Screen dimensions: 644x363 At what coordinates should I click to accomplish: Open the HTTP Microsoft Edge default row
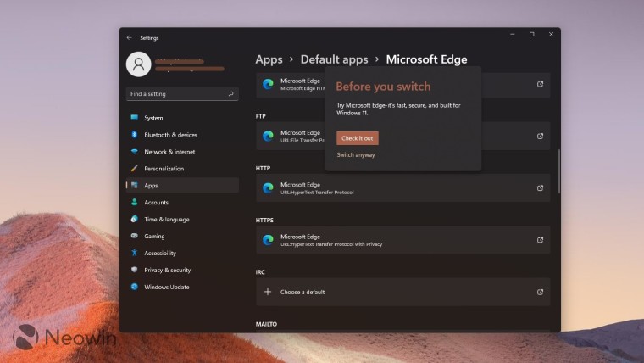click(402, 188)
